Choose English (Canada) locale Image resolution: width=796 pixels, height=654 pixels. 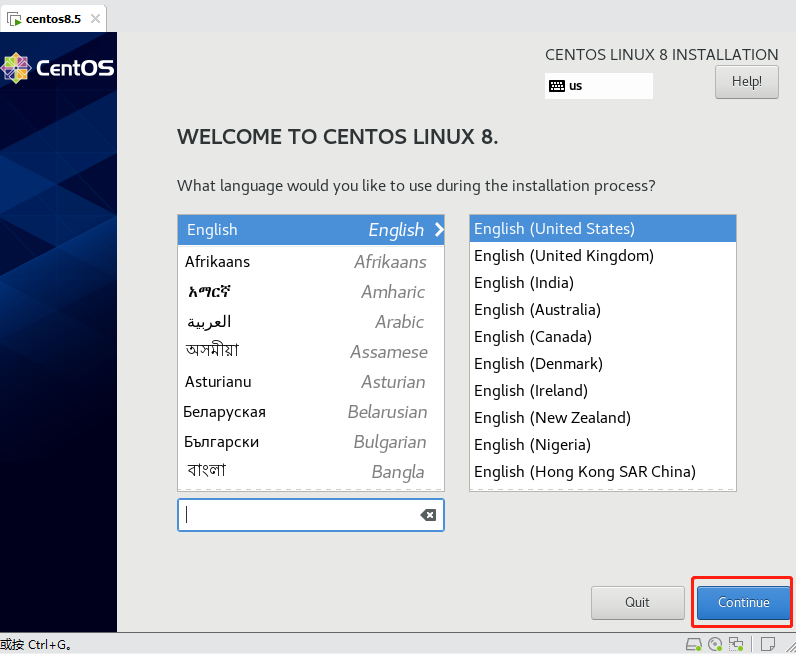click(603, 336)
